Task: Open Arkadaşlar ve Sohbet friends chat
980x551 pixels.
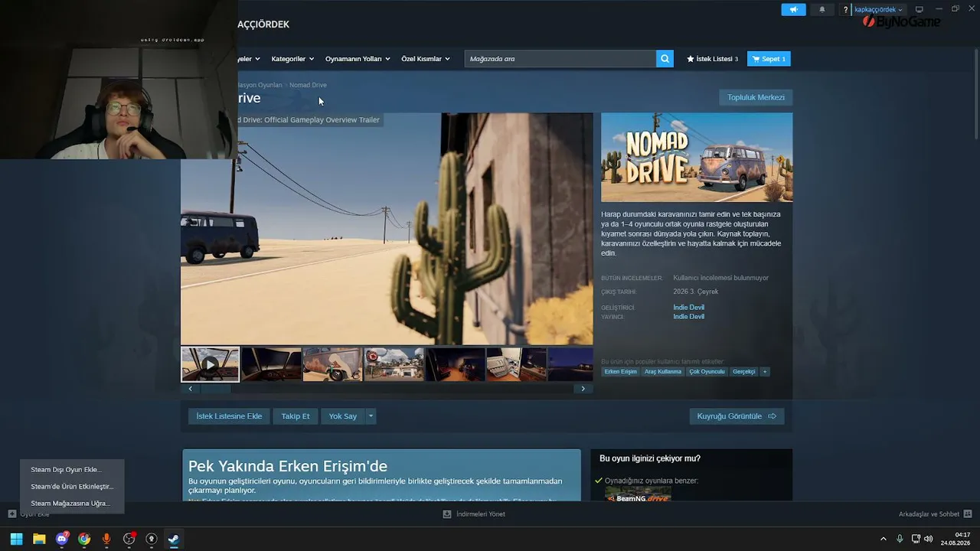Action: coord(935,514)
